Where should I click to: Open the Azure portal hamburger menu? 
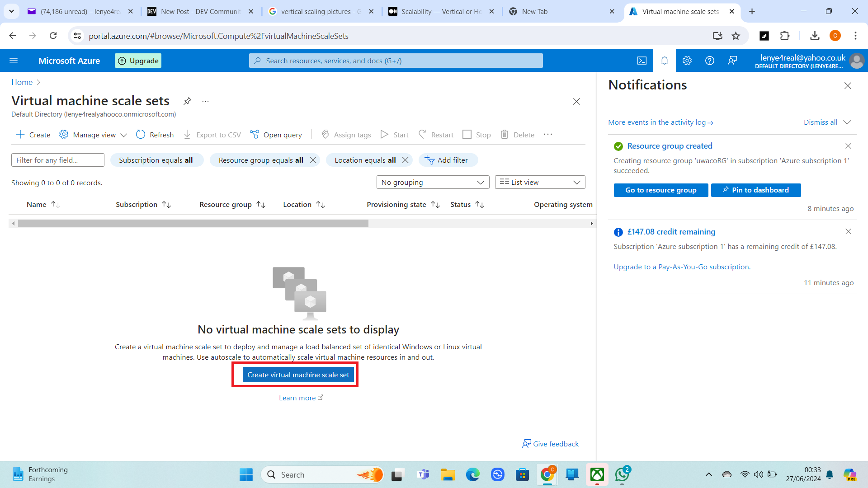point(14,61)
